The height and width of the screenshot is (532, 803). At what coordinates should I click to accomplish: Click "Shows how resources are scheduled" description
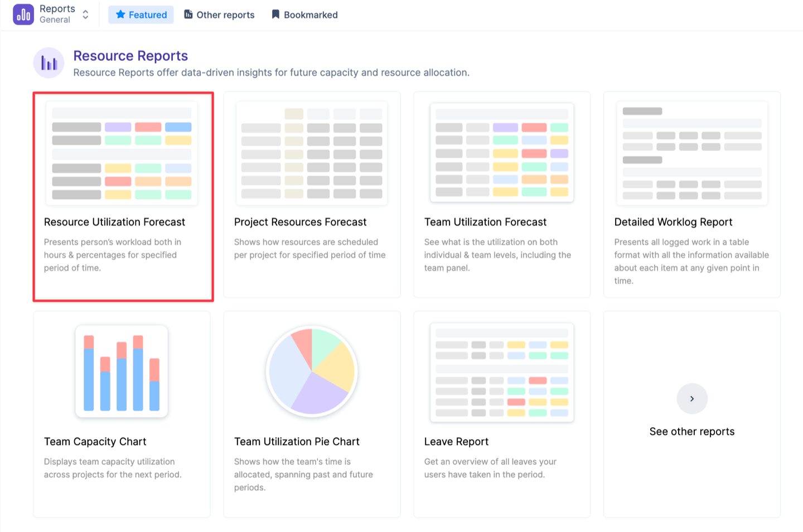point(309,249)
